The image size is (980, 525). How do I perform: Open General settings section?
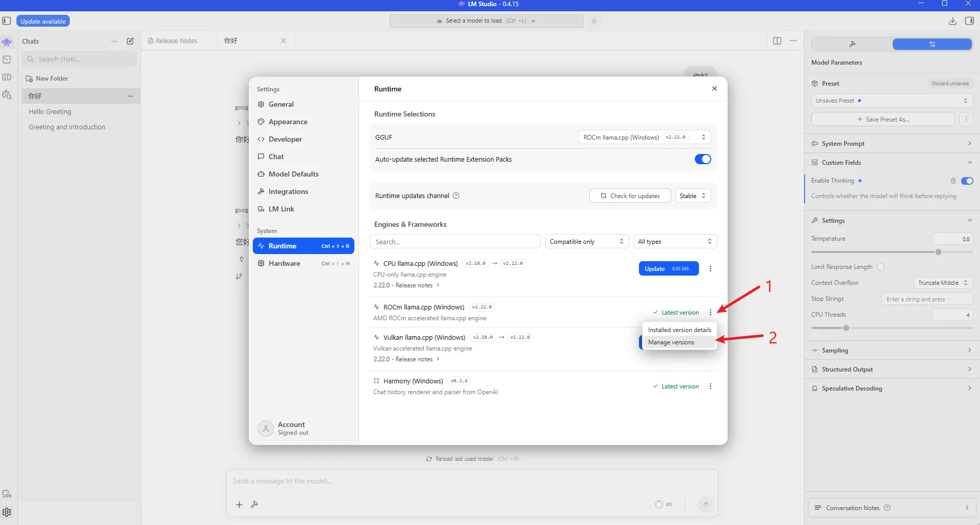point(303,104)
